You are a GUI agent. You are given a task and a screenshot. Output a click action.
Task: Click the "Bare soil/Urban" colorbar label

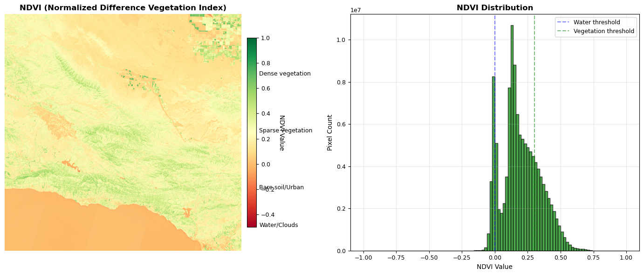281,187
